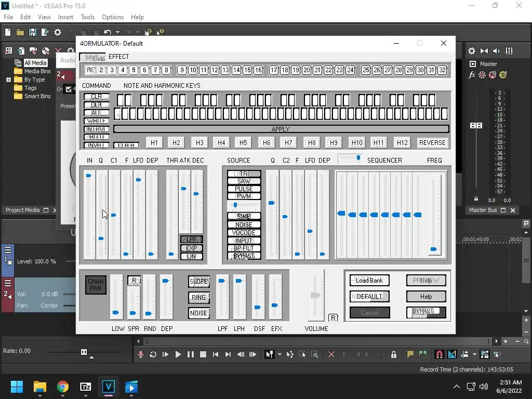Click Master FX icon in Master Bus
Viewport: 532px width, 399px height.
tap(472, 75)
